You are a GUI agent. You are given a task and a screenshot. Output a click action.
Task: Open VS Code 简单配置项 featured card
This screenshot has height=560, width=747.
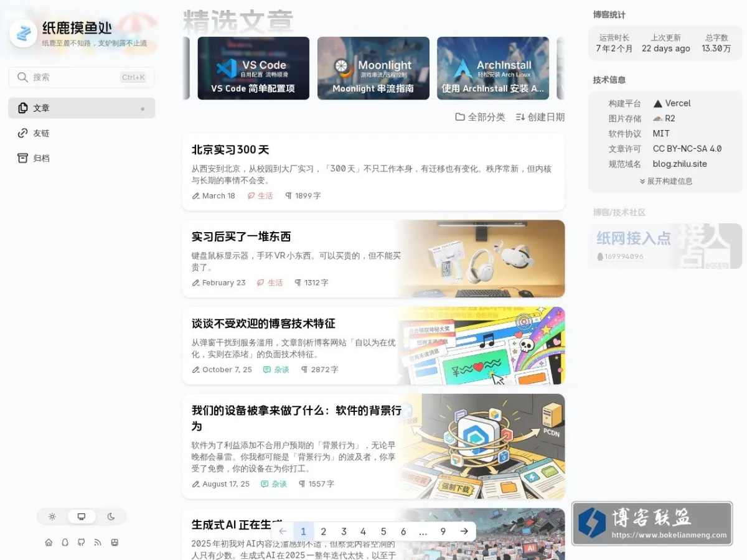coord(253,68)
